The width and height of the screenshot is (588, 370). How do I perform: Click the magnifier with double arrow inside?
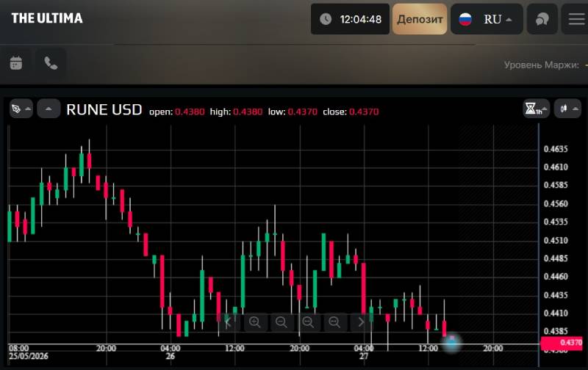click(x=334, y=322)
